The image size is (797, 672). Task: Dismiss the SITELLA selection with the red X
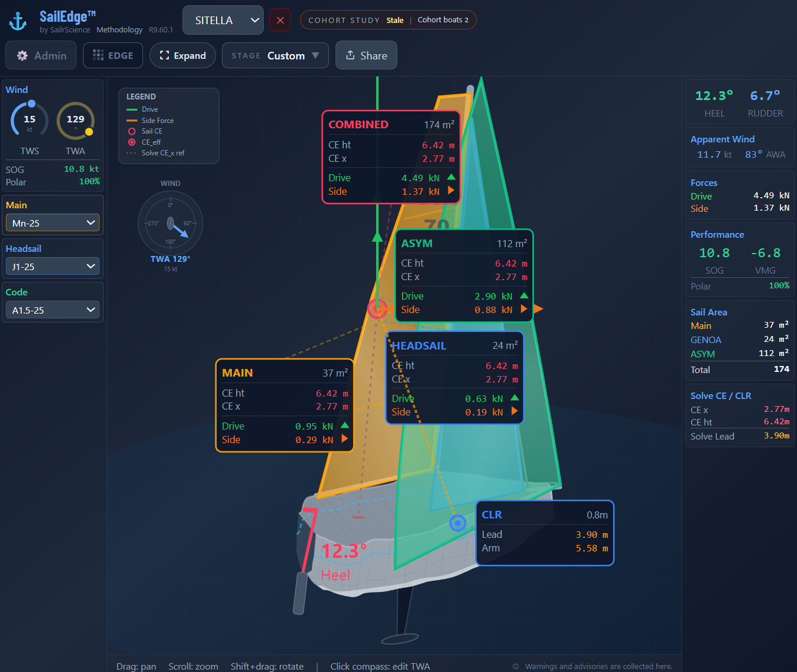[280, 19]
